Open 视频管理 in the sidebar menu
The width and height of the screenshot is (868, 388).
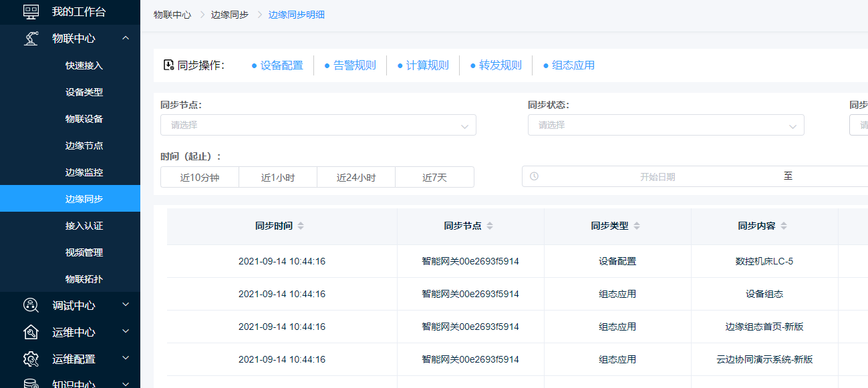pos(84,252)
